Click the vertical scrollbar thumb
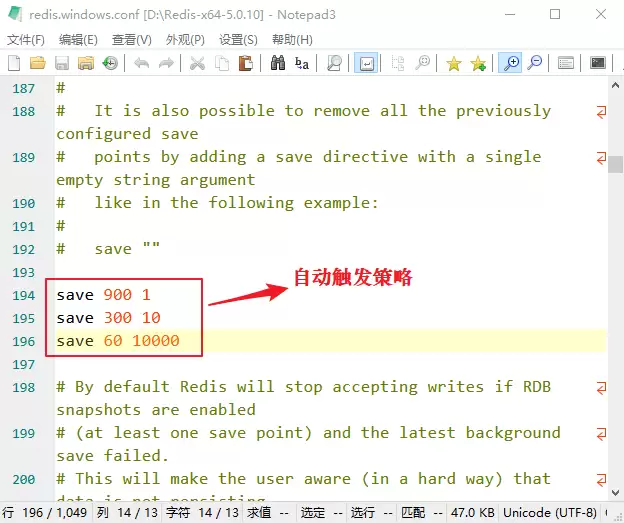Screen dimensions: 624x523 (615, 164)
